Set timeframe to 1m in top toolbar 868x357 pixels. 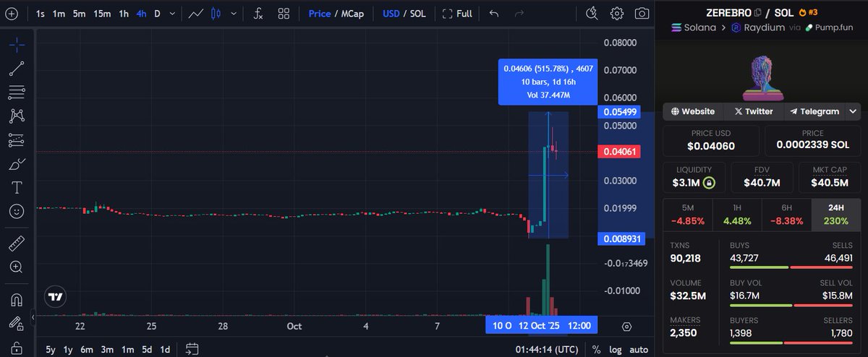59,14
